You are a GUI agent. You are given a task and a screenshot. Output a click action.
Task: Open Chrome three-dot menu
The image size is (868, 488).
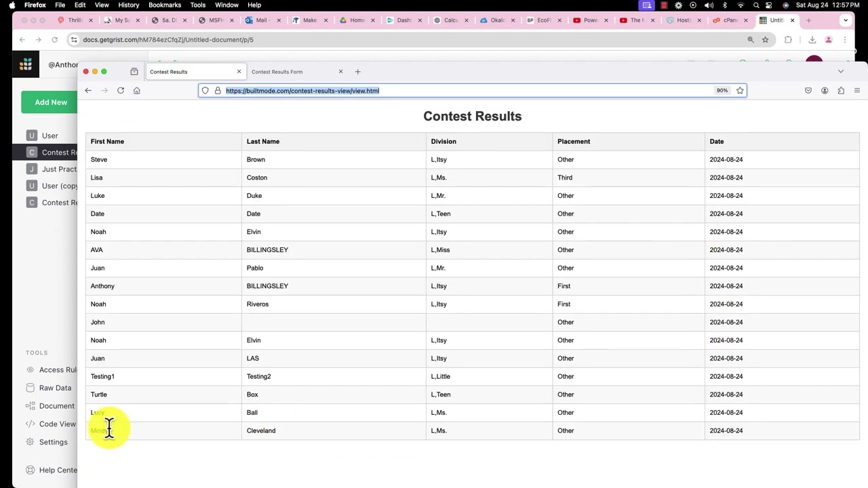click(845, 39)
